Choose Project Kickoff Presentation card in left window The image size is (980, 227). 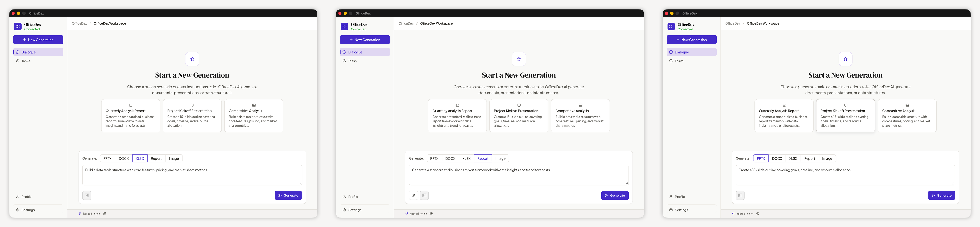point(192,116)
